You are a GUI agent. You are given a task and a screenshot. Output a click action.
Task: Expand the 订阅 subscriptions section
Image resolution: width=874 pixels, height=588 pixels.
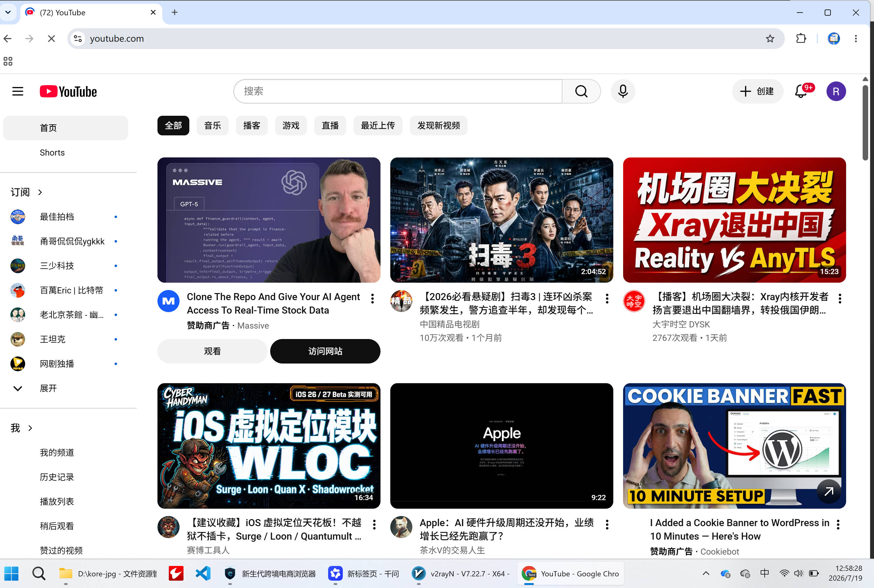pos(26,192)
